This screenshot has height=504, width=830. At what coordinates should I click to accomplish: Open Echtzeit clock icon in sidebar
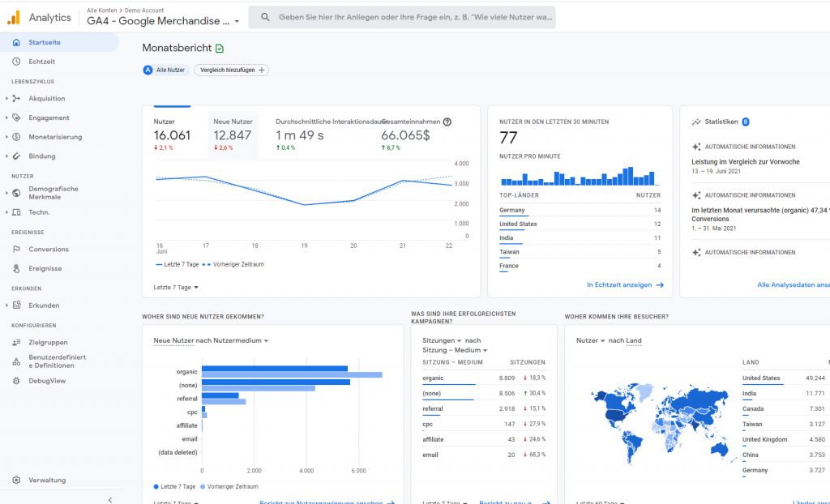(x=16, y=62)
